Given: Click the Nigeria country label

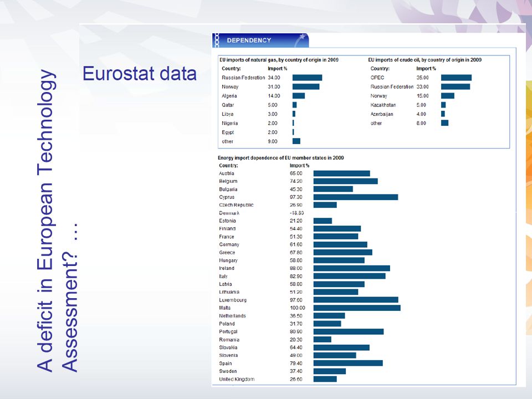Looking at the screenshot, I should [229, 123].
